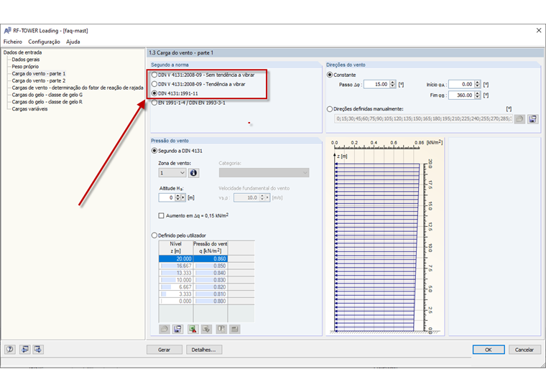Select Peso próprio in navigator tree
The height and width of the screenshot is (392, 546).
(25, 67)
